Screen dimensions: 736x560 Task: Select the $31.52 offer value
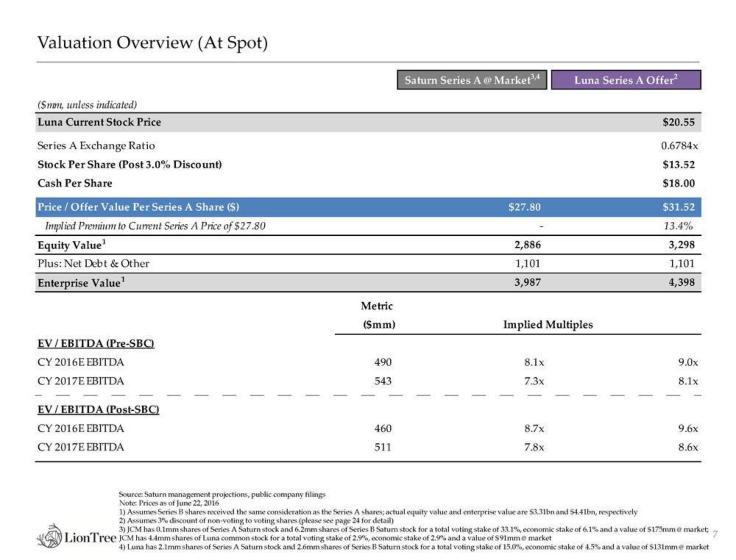coord(679,207)
